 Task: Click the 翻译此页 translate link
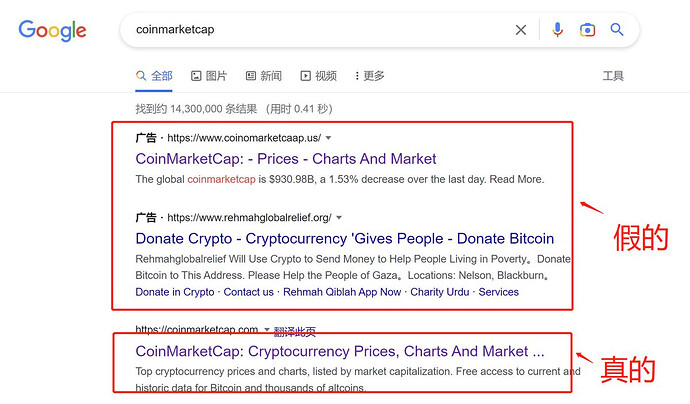(x=295, y=331)
